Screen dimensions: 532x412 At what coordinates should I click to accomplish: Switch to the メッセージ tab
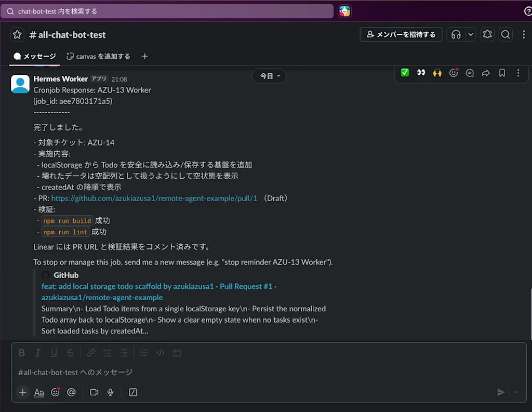[x=35, y=56]
